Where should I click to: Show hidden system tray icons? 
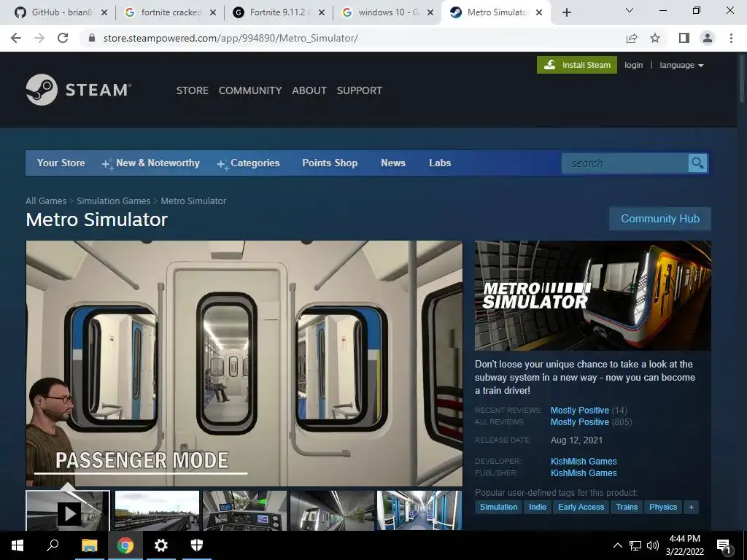[617, 545]
